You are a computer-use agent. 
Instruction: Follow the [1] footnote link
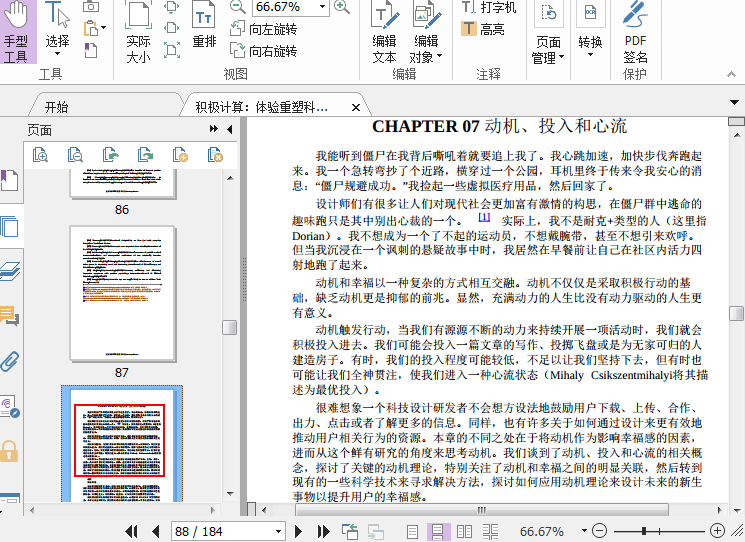[484, 218]
